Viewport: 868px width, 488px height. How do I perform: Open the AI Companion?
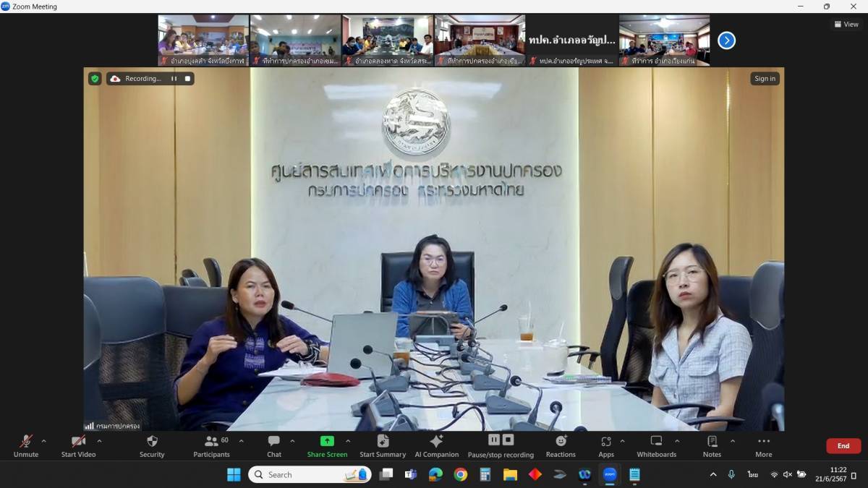(x=436, y=445)
